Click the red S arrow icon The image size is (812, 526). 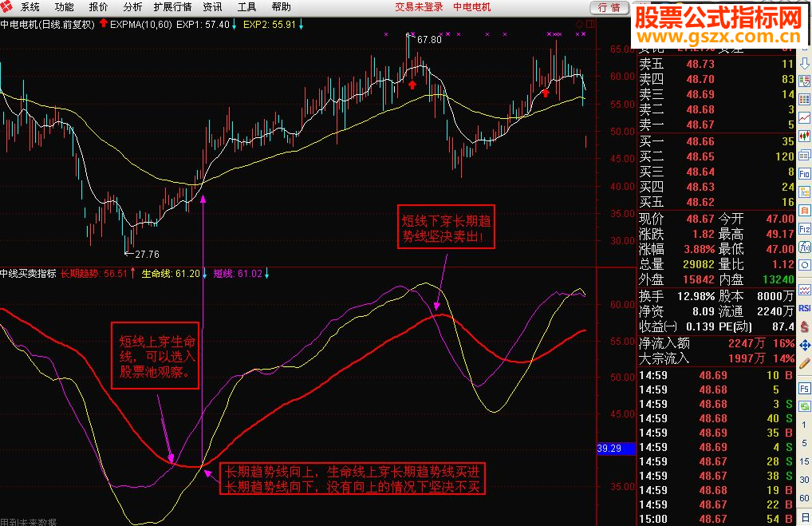804,326
